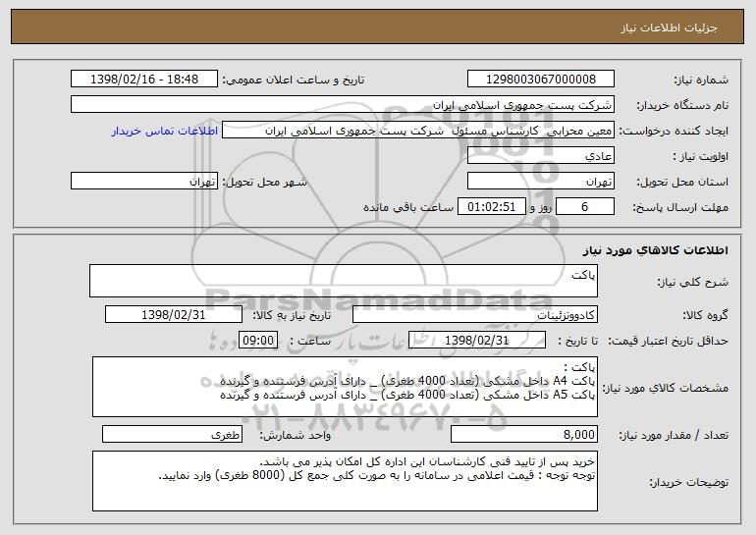Click the label واحد شمارش
The image size is (756, 535).
pyautogui.click(x=296, y=435)
